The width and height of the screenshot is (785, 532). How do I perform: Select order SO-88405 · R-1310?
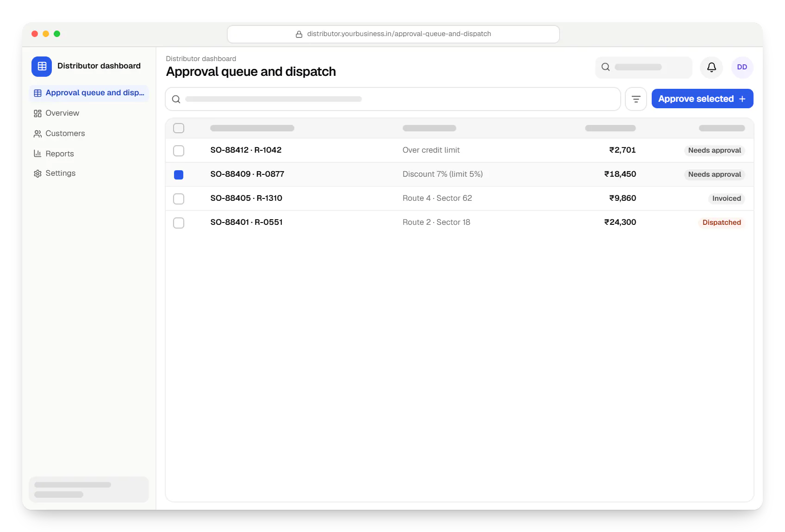click(x=246, y=198)
